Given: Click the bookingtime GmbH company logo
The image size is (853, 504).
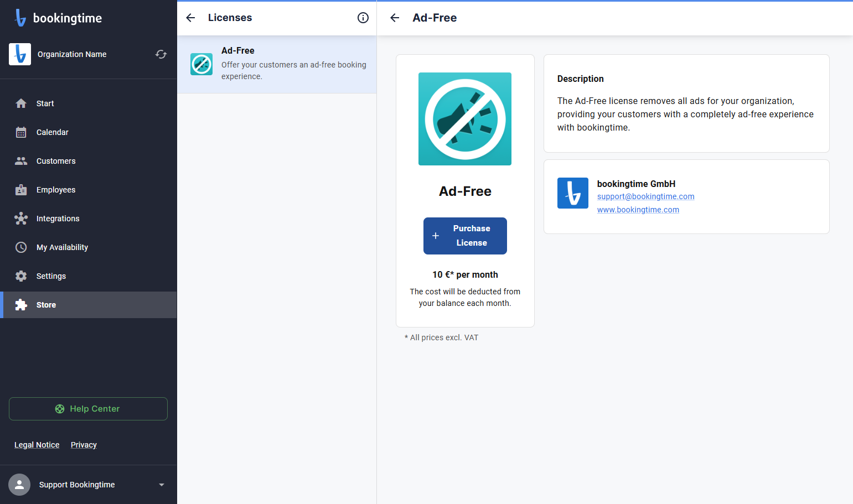Looking at the screenshot, I should [573, 193].
